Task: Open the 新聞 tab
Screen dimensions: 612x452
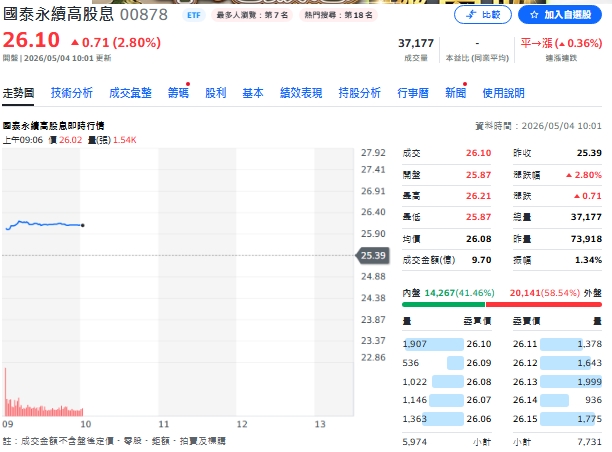Action: pos(455,93)
